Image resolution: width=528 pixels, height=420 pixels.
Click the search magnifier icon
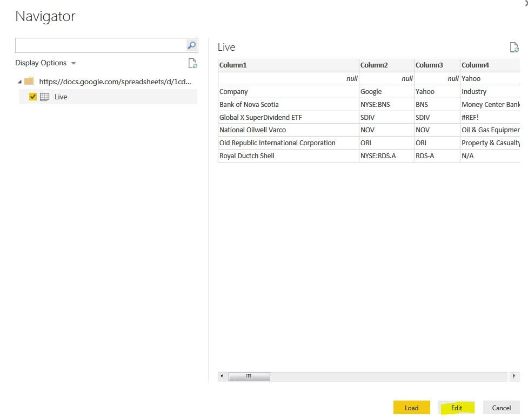(191, 45)
